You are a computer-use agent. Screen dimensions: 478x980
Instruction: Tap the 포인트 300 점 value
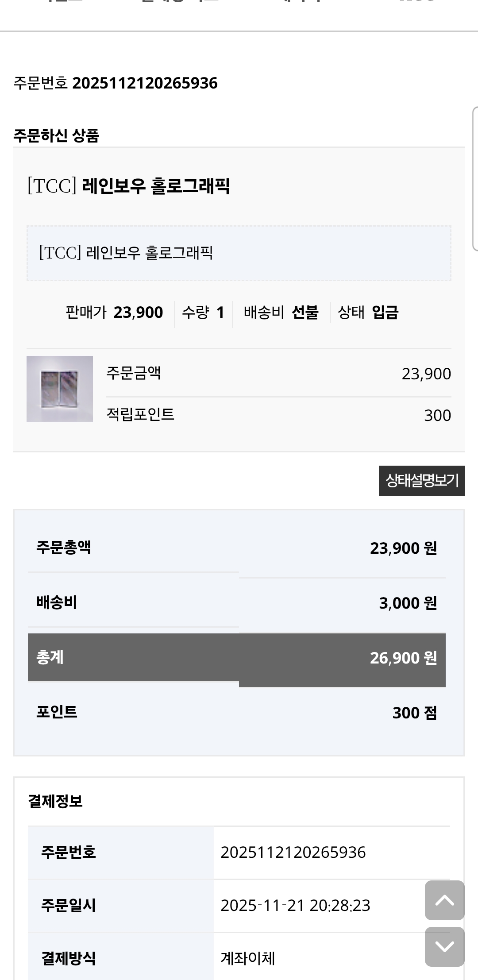[x=414, y=713]
